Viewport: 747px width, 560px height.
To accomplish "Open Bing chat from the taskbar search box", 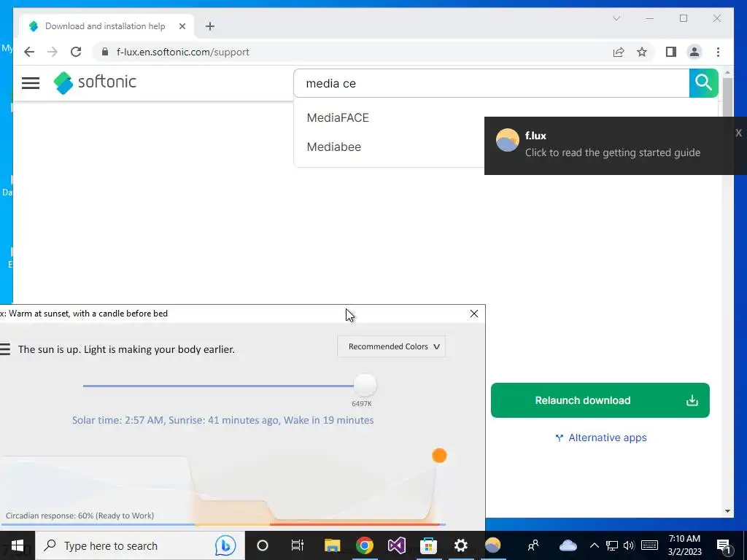I will (x=225, y=545).
